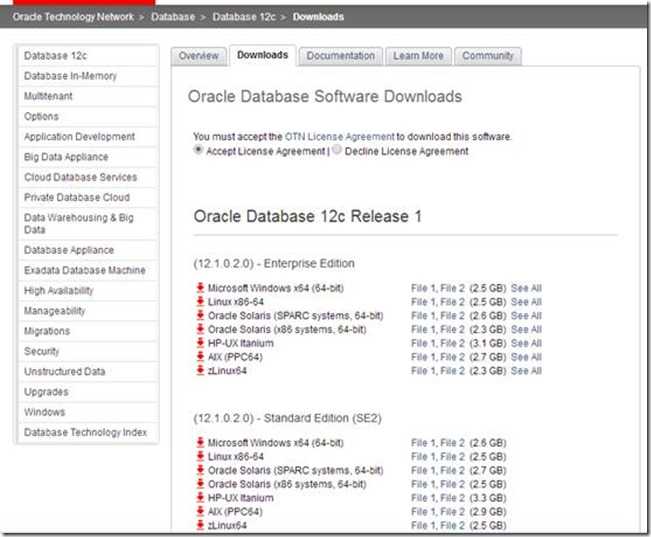The width and height of the screenshot is (651, 537).
Task: Click download icon for Enterprise Microsoft Windows x64
Action: click(200, 287)
